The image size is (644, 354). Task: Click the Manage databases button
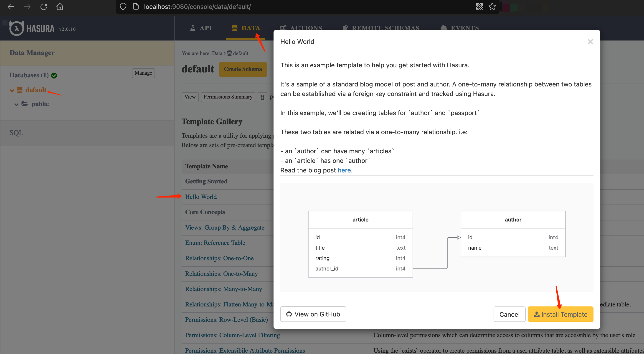click(x=143, y=73)
